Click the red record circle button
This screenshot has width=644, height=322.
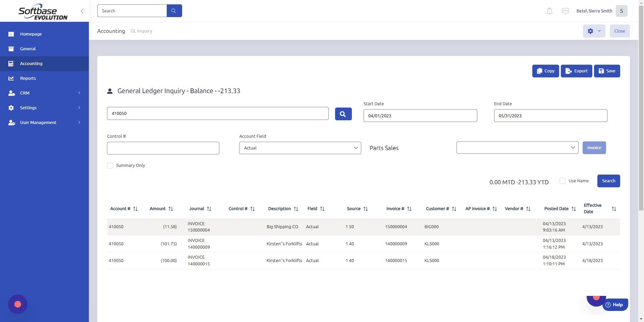click(x=18, y=304)
